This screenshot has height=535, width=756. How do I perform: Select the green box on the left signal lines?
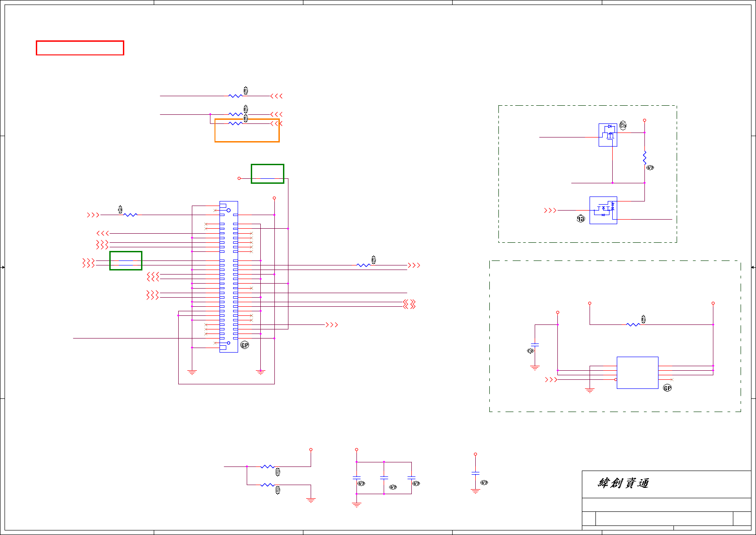point(126,260)
